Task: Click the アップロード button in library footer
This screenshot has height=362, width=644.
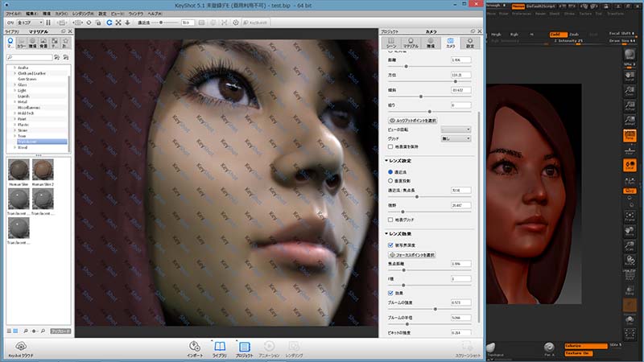Action: pyautogui.click(x=60, y=331)
